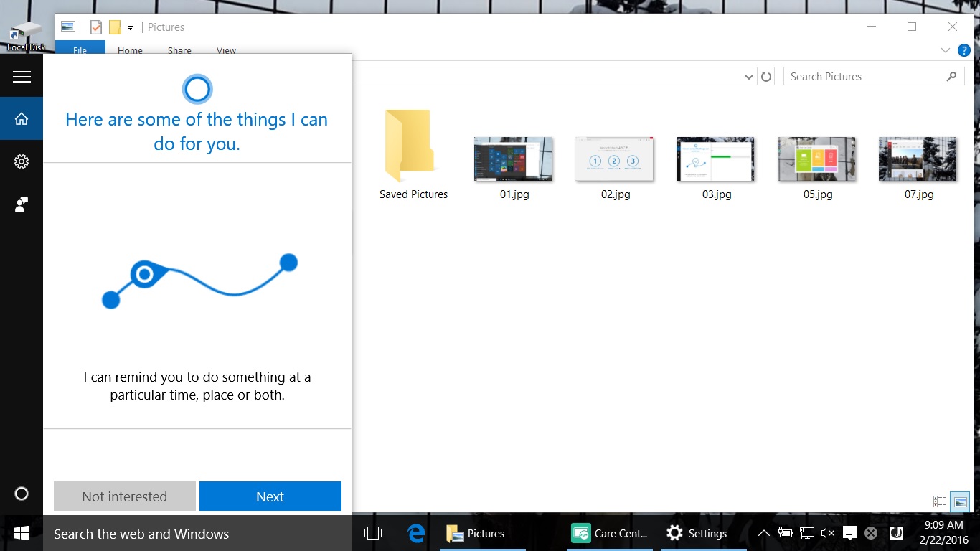Open the Cortana feedback icon
The height and width of the screenshot is (551, 980).
coord(22,204)
